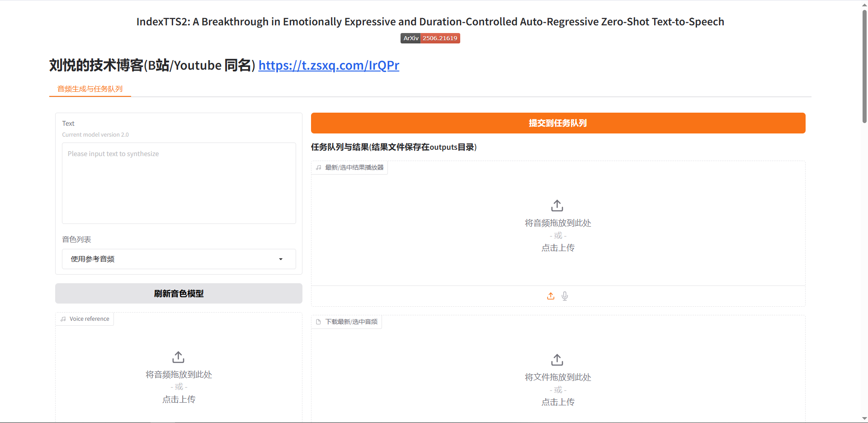Click music note icon beside Voice reference
The width and height of the screenshot is (868, 423).
click(63, 319)
